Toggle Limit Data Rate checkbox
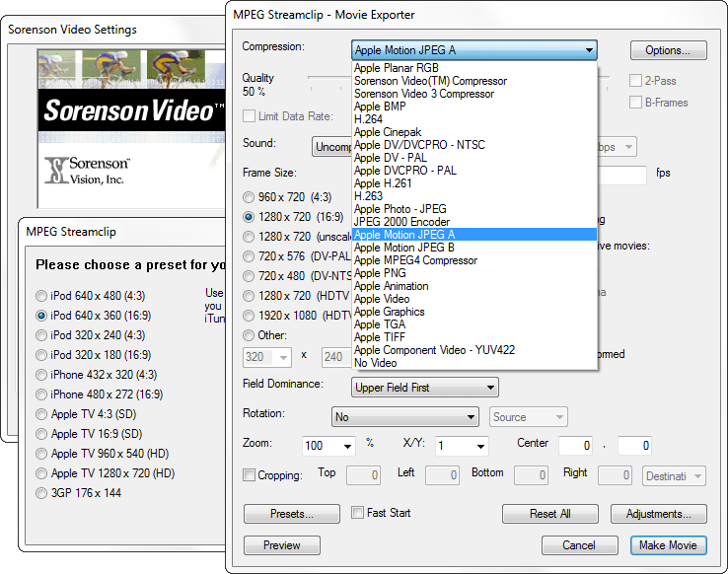This screenshot has height=574, width=728. pyautogui.click(x=249, y=116)
